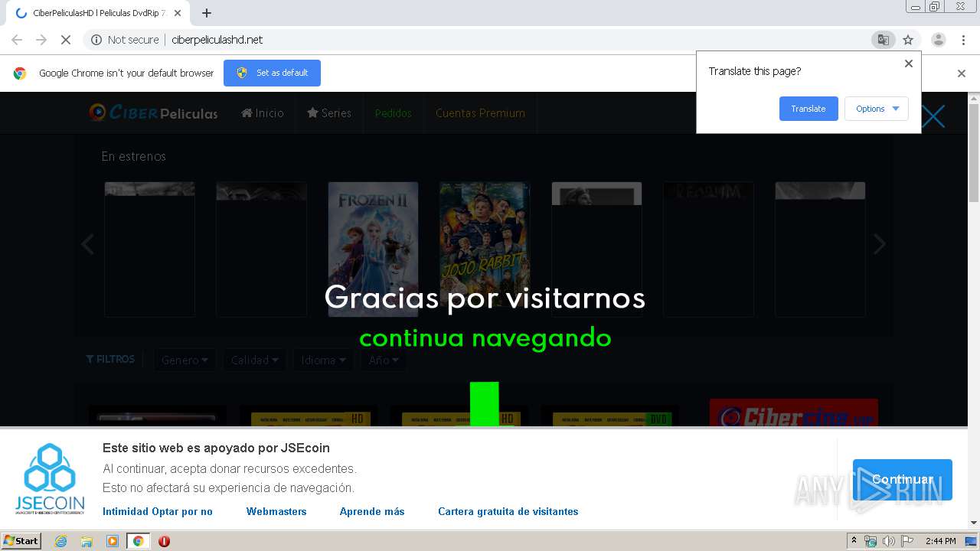980x551 pixels.
Task: Open the Pedidos menu item
Action: point(394,113)
